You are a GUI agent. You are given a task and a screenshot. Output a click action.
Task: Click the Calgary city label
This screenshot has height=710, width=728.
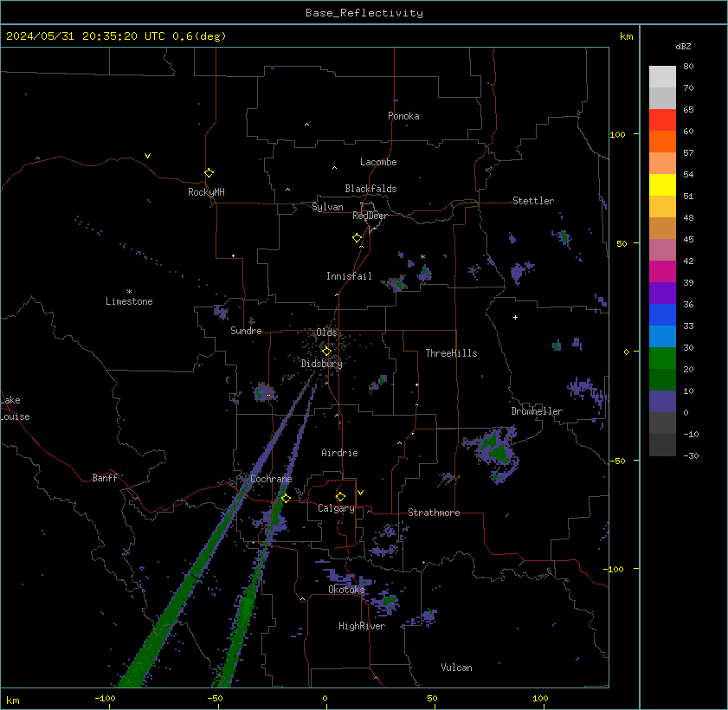point(336,508)
